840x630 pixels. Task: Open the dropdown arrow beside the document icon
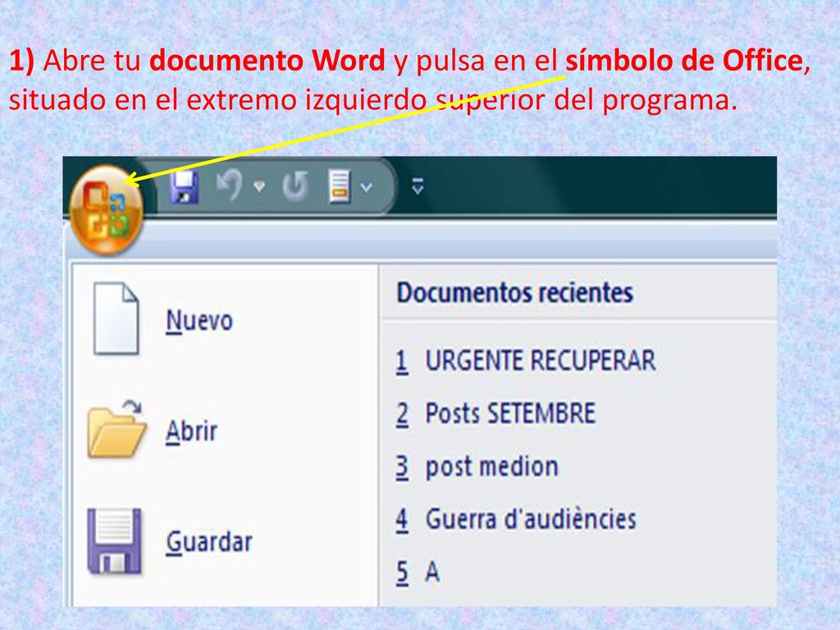coord(367,188)
